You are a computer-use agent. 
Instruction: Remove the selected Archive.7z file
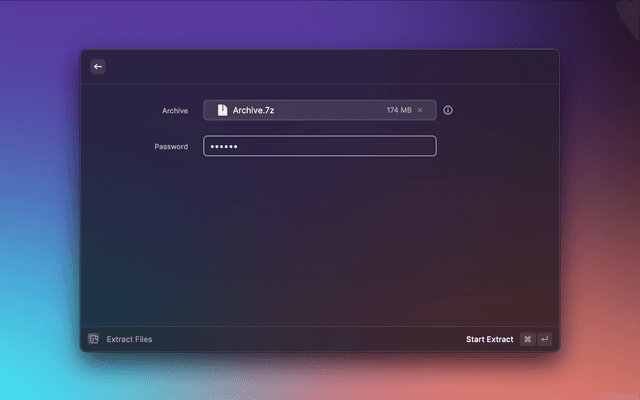pos(420,110)
